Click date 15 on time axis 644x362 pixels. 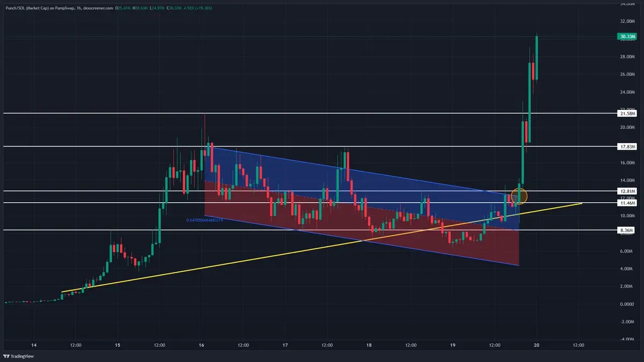coord(118,346)
